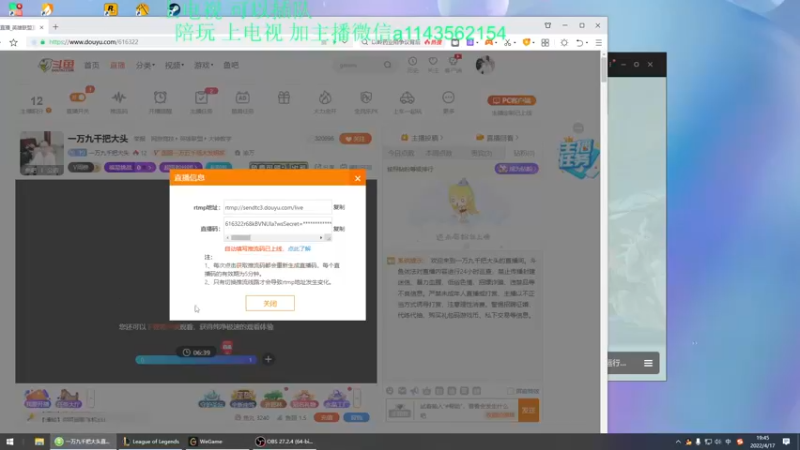Click the browser undo arrow icon

click(x=580, y=43)
